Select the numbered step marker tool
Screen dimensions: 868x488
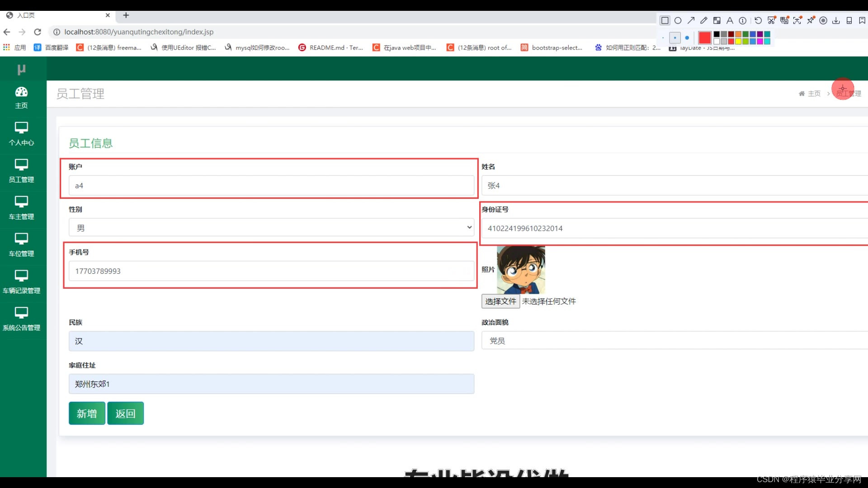tap(743, 20)
